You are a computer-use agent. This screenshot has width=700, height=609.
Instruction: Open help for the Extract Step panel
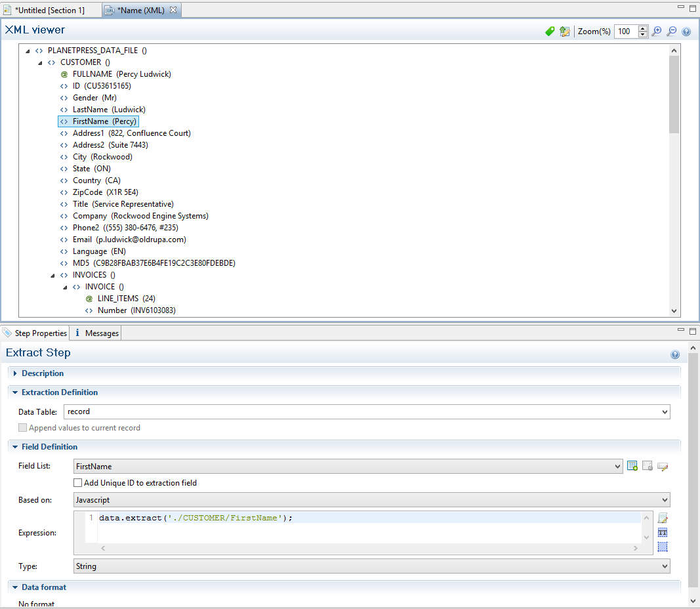coord(675,354)
